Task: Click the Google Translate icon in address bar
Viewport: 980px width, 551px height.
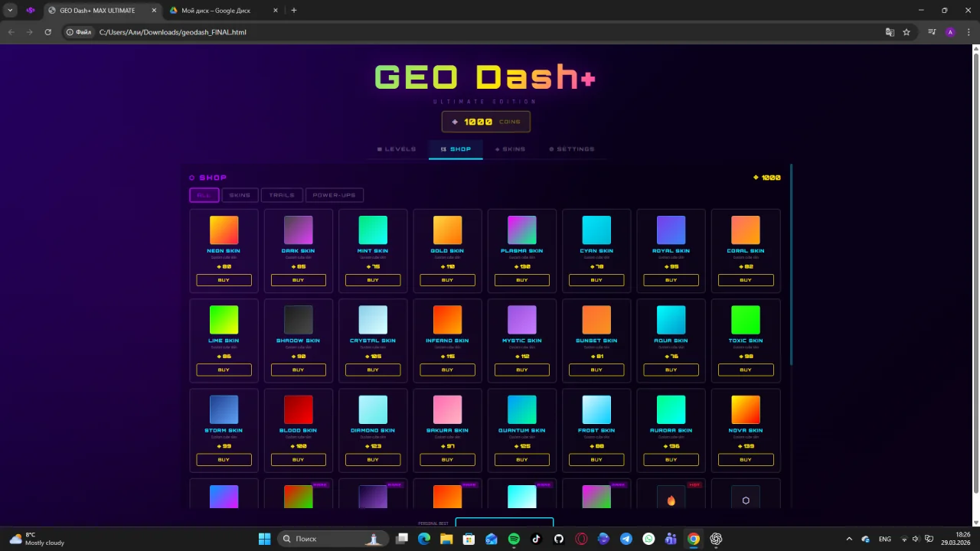Action: coord(890,32)
